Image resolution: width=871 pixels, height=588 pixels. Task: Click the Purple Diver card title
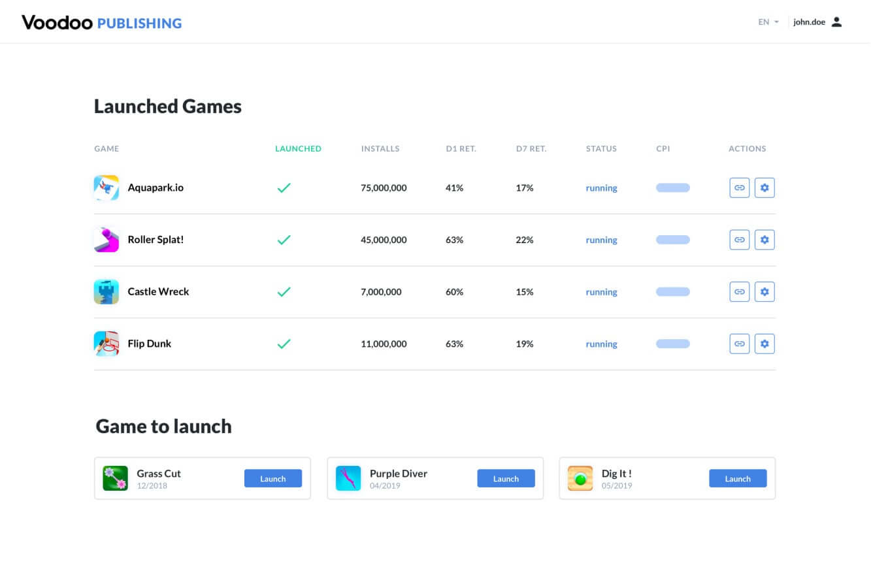(399, 474)
